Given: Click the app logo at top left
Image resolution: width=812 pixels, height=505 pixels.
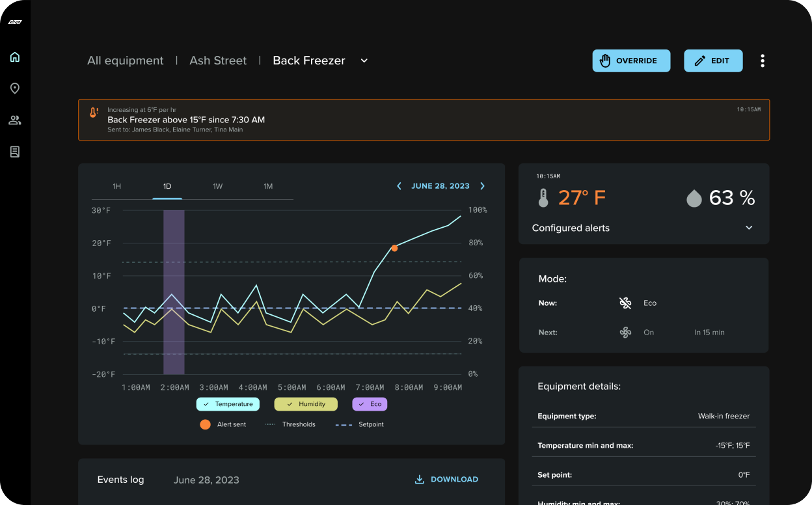Looking at the screenshot, I should click(x=15, y=22).
